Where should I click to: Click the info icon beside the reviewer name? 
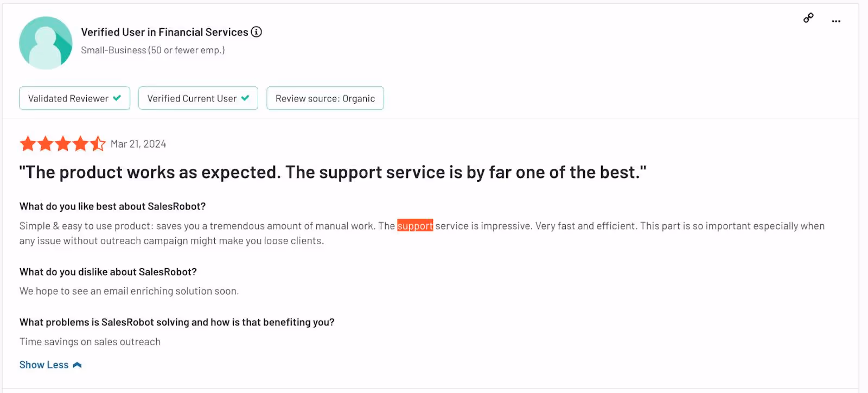(256, 32)
